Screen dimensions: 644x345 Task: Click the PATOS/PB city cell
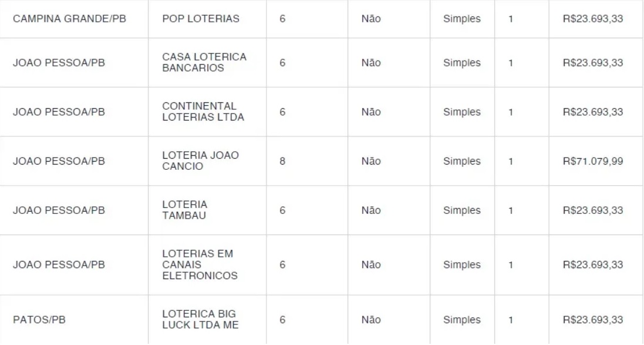39,320
